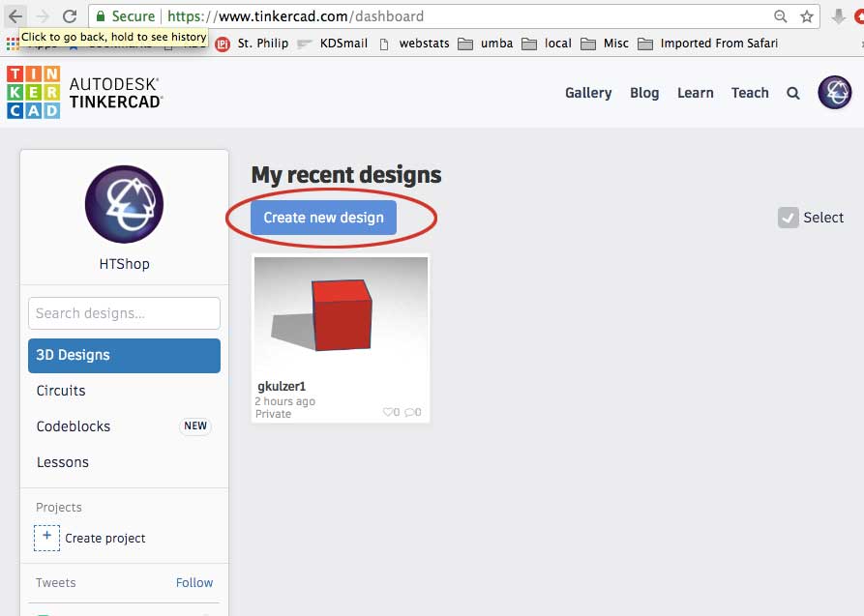Open the red cube design thumbnail
Image resolution: width=864 pixels, height=616 pixels.
(341, 313)
